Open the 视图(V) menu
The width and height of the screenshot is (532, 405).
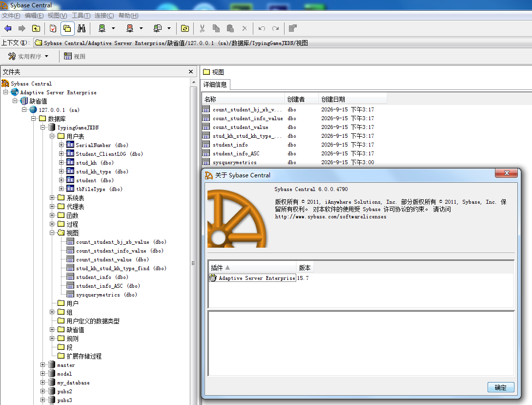point(57,16)
